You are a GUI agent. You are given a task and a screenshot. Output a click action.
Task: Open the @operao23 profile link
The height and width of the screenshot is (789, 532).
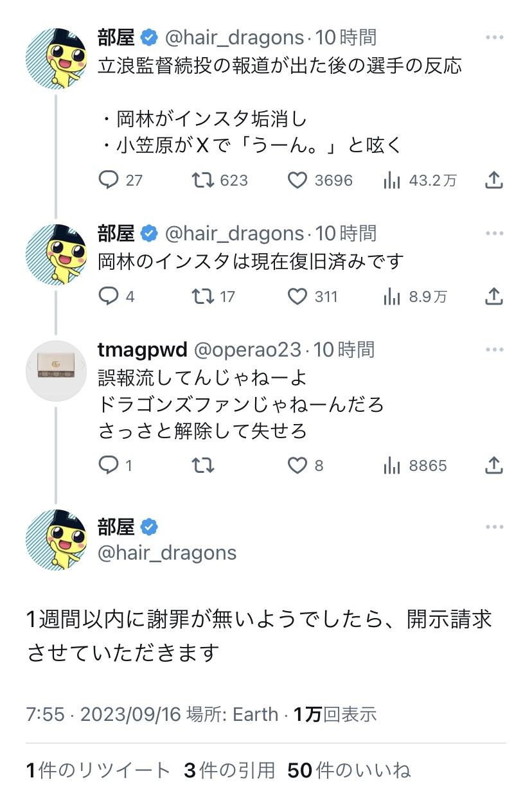coord(247,350)
